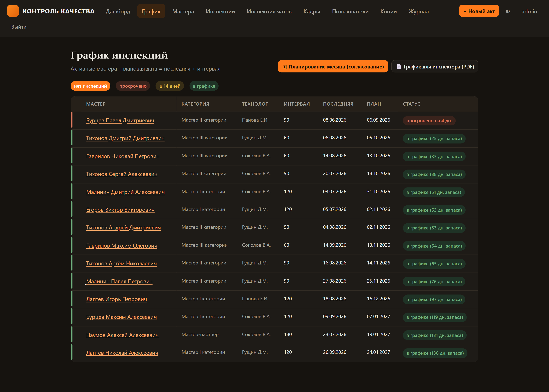Open the Инспекции page
The image size is (549, 392).
[x=220, y=11]
